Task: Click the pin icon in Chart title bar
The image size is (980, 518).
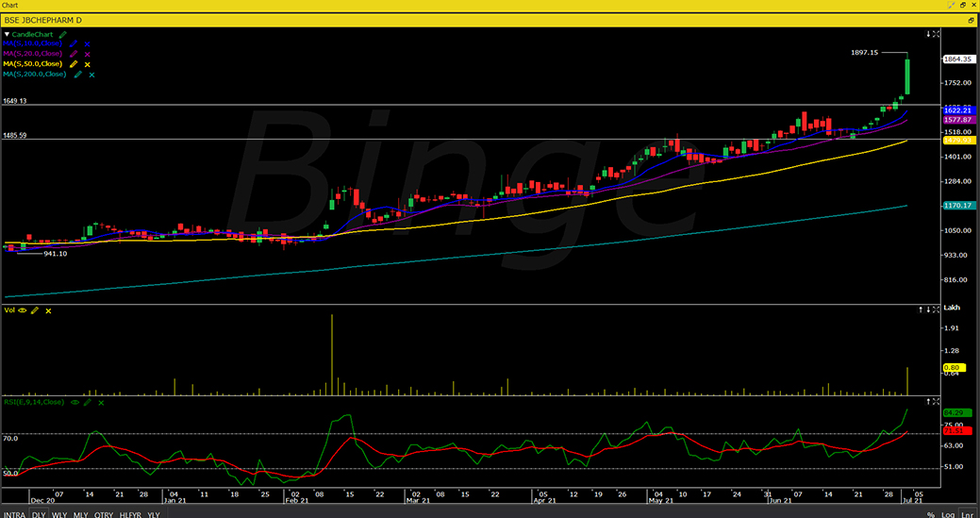Action: click(x=951, y=5)
